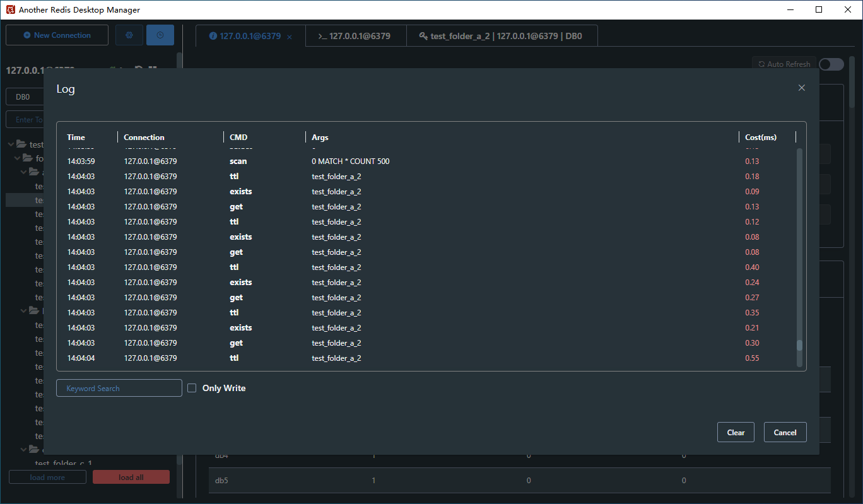Viewport: 863px width, 504px height.
Task: Enable the Only Write checkbox
Action: (x=192, y=389)
